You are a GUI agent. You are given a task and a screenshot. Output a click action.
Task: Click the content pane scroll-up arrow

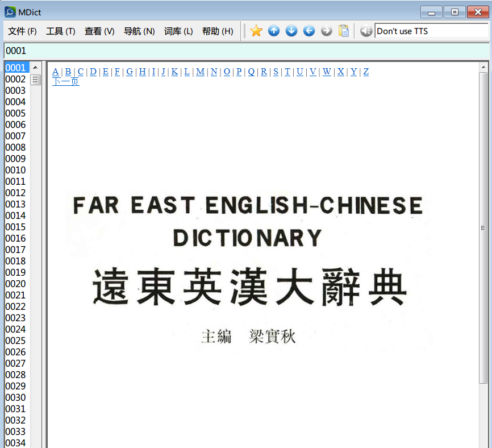tap(483, 67)
